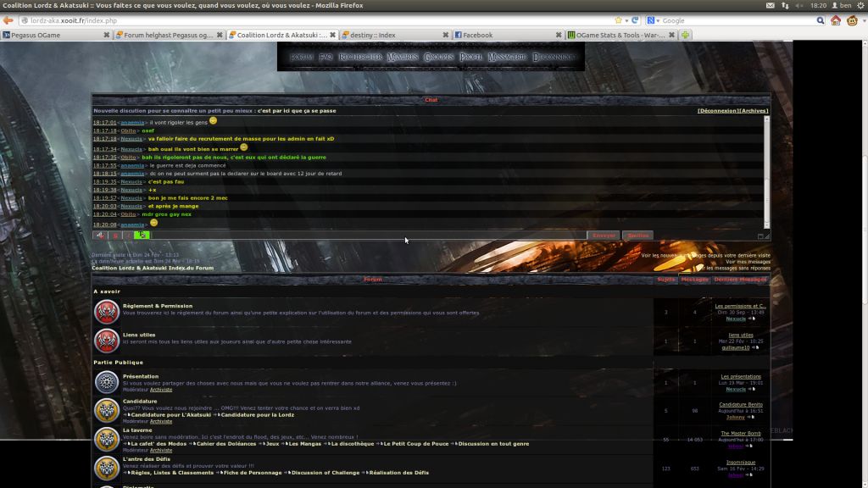868x488 pixels.
Task: Open the chat text color picker button
Action: 142,236
